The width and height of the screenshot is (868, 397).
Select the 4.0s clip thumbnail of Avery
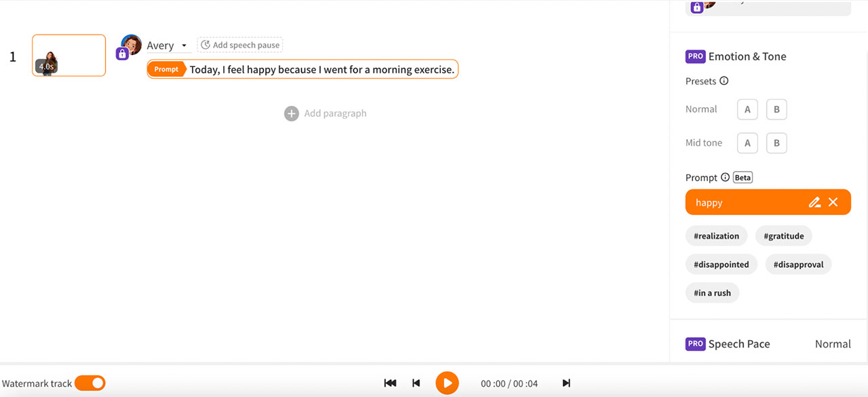click(68, 55)
